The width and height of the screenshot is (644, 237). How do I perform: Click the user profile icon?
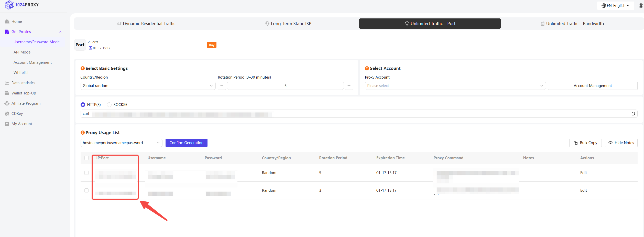click(641, 6)
